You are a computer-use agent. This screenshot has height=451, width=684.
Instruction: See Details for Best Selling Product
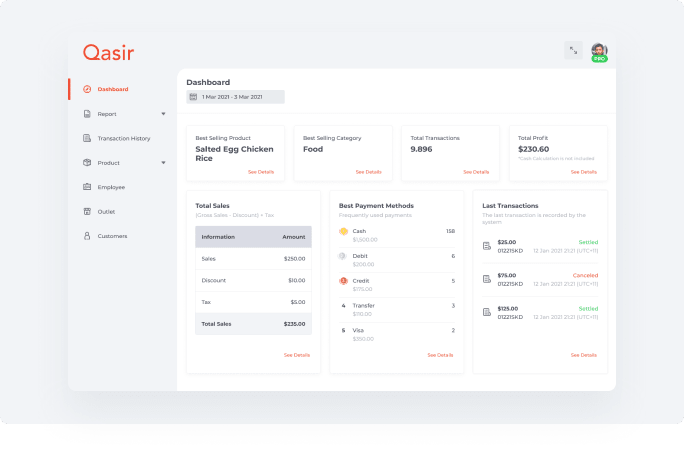coord(261,172)
